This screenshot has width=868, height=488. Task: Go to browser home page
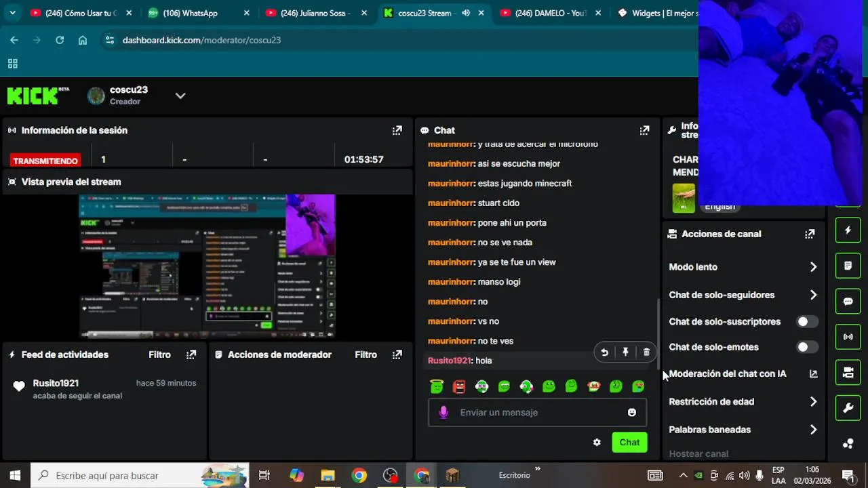pyautogui.click(x=83, y=40)
